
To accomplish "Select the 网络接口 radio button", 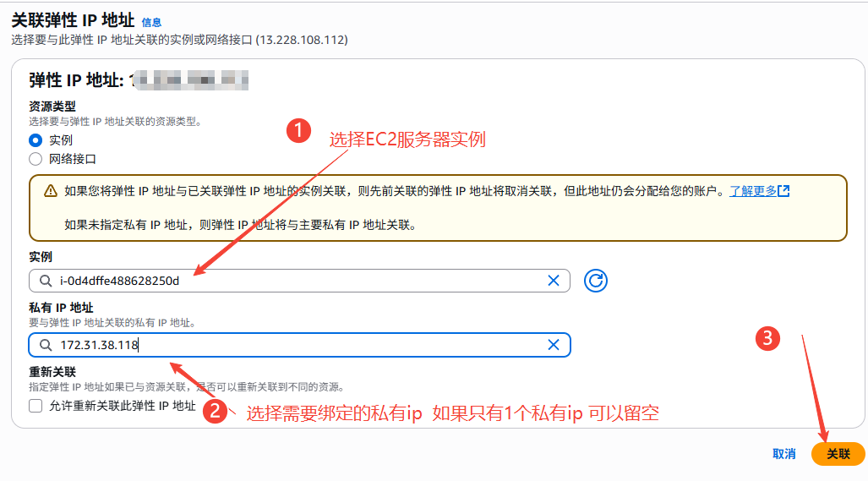I will click(x=35, y=159).
